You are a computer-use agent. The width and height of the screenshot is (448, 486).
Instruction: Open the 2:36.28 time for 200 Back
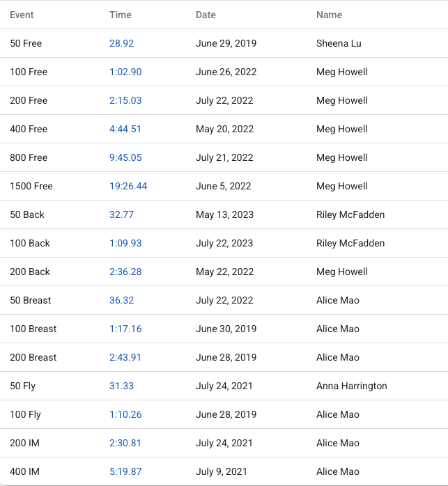click(x=125, y=272)
